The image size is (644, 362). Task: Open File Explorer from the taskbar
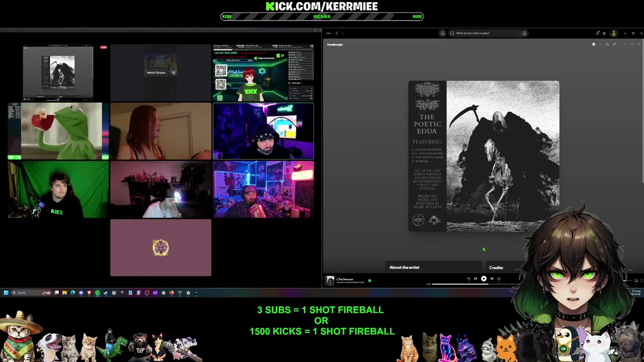click(64, 293)
